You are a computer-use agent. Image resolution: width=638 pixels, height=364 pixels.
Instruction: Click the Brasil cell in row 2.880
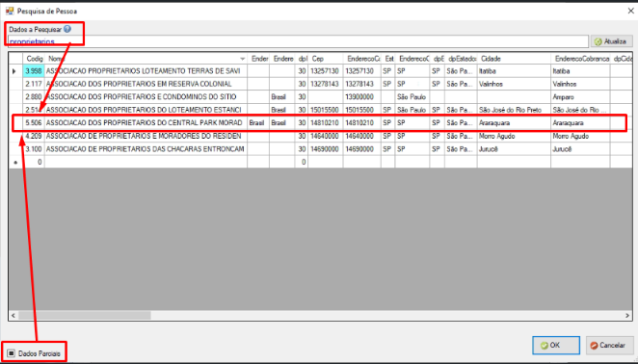point(282,97)
